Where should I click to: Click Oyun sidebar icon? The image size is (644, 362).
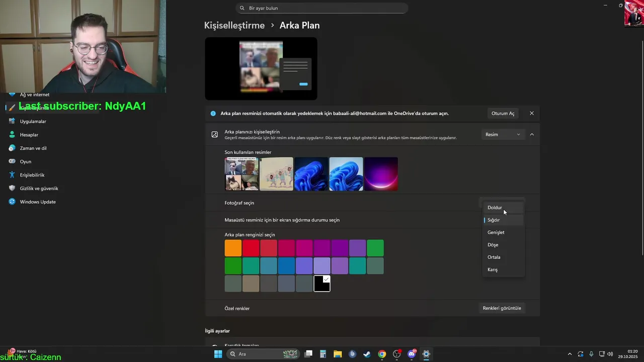[12, 161]
